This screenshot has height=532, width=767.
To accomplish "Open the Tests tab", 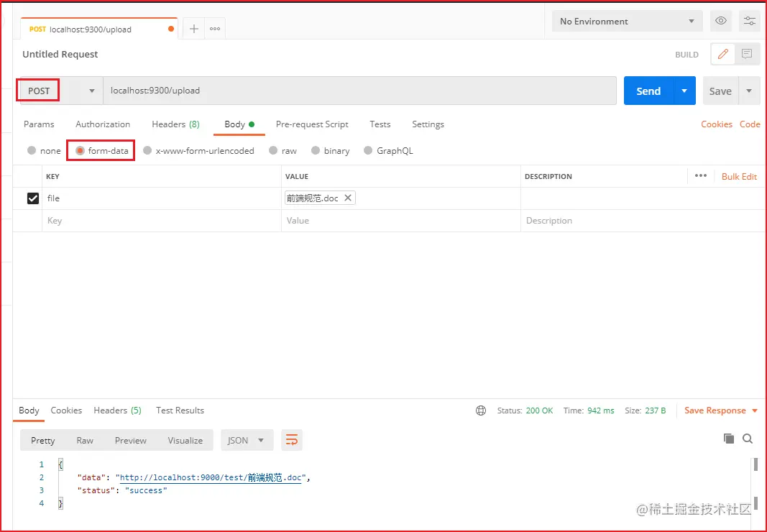I will (x=380, y=124).
